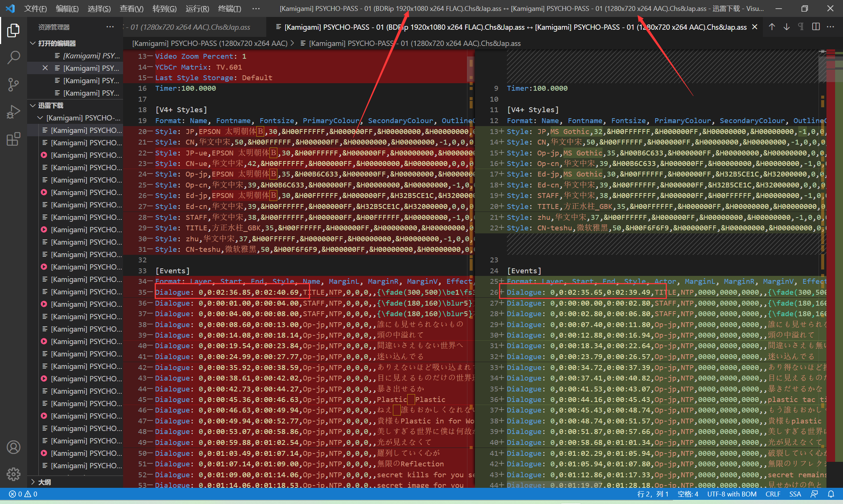Go to previous change arrow
The height and width of the screenshot is (504, 843).
point(772,27)
